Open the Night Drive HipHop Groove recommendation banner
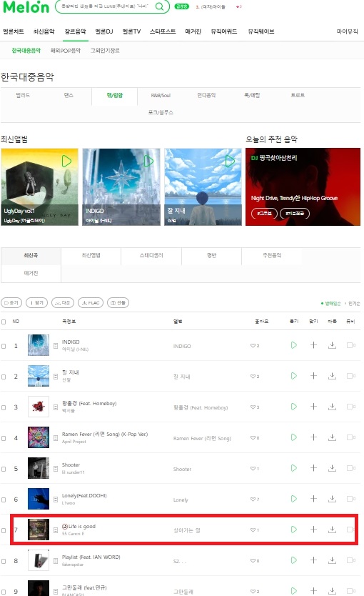 click(x=303, y=187)
